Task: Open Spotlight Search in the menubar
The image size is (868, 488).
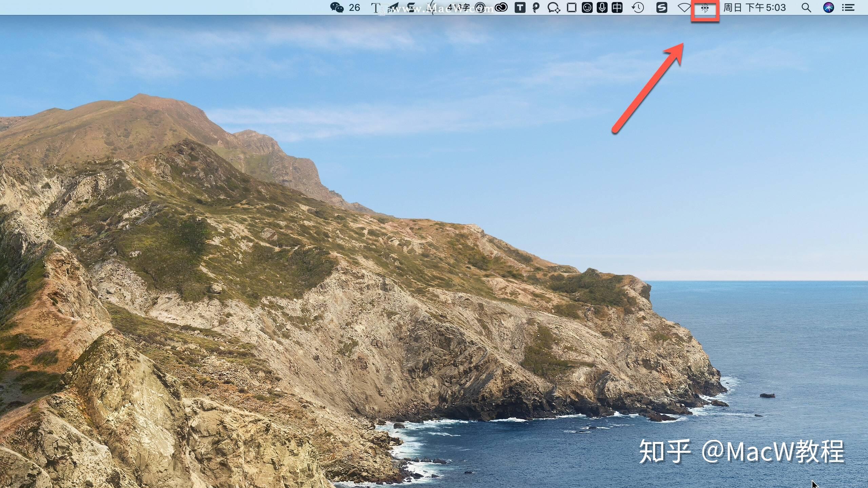Action: pos(806,8)
